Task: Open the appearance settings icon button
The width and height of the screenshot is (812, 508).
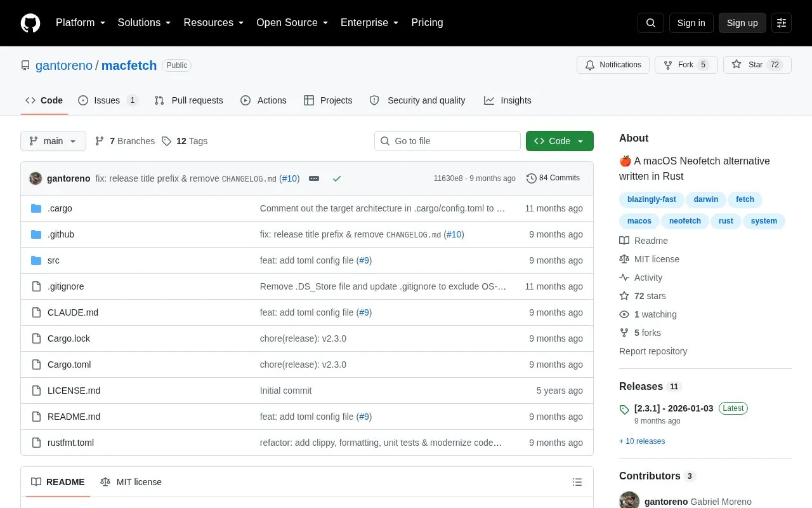Action: pyautogui.click(x=782, y=23)
